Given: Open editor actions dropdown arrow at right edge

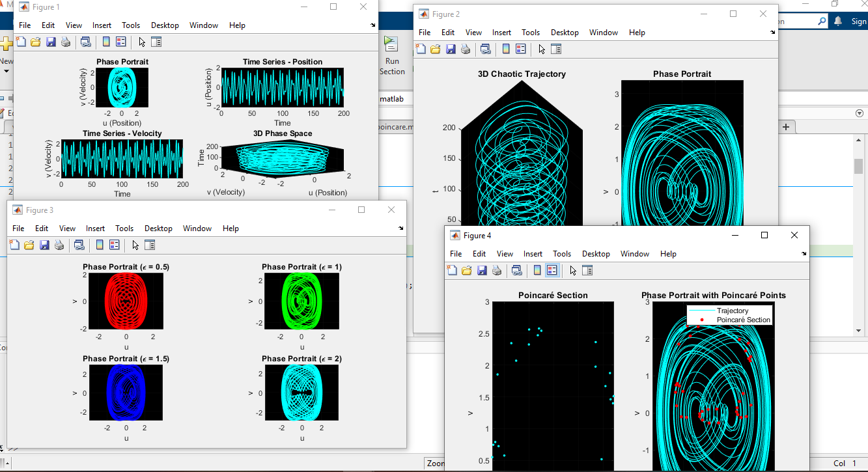Looking at the screenshot, I should click(859, 113).
